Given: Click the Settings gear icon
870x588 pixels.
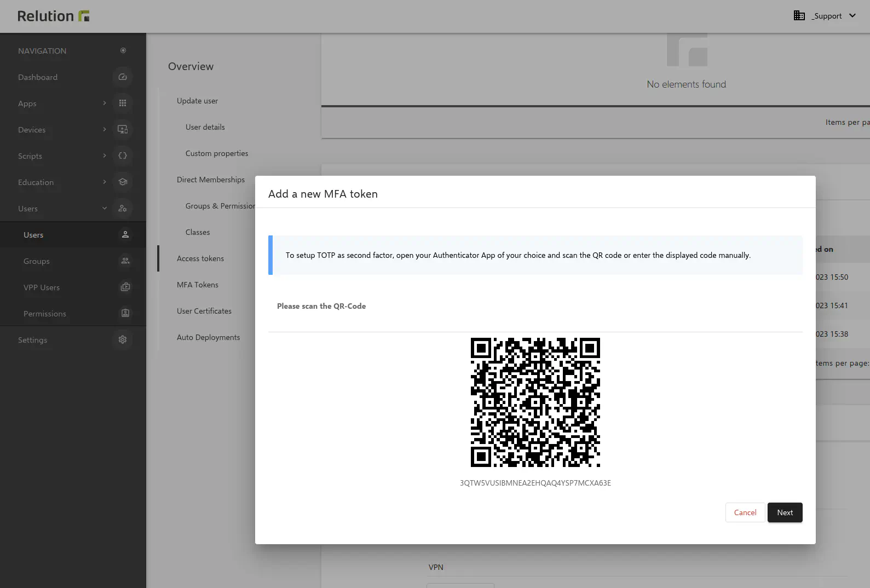Looking at the screenshot, I should pos(123,340).
